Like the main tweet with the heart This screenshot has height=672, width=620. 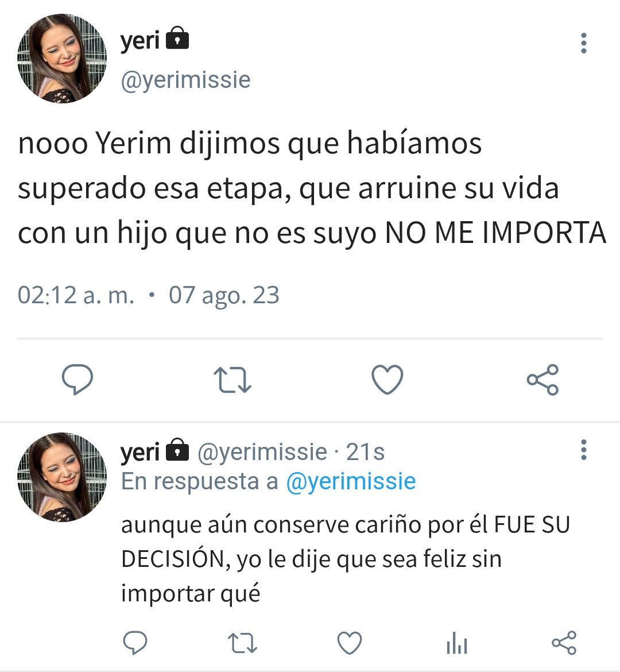pos(387,379)
